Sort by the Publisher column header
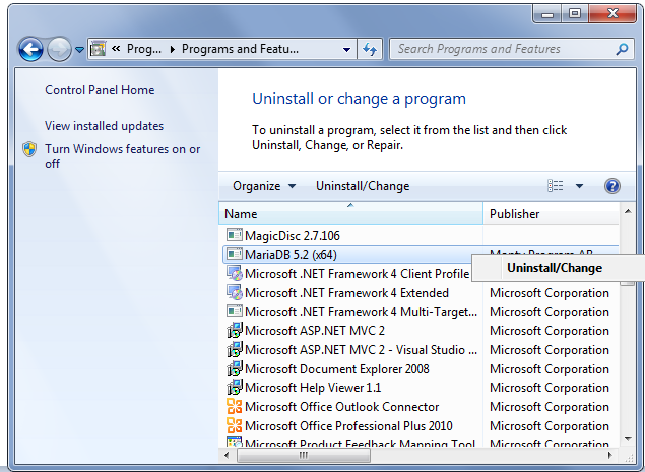Image resolution: width=645 pixels, height=472 pixels. [551, 214]
